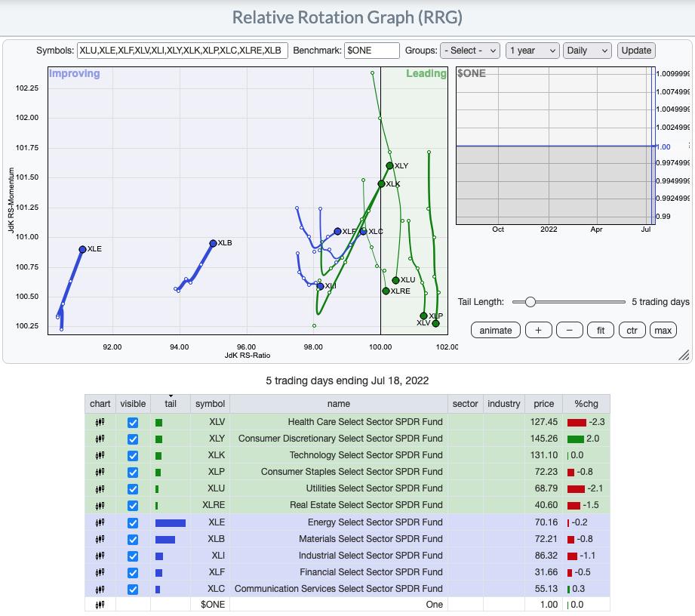Click the XLE point on the graph
Image resolution: width=695 pixels, height=616 pixels.
(82, 249)
